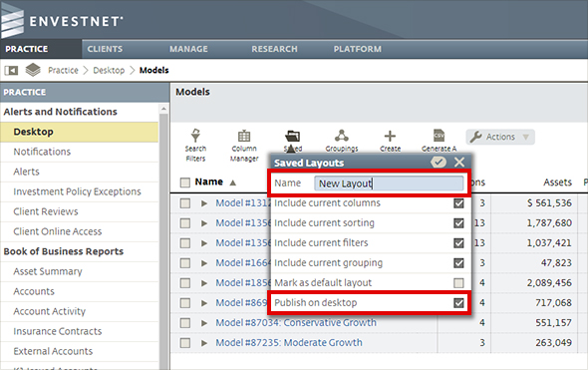Click the 551,157 assets value
Screen dimensions: 588x370
click(553, 323)
